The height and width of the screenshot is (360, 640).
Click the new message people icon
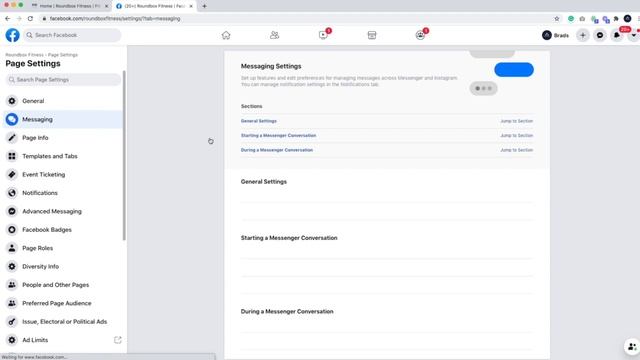(x=632, y=347)
